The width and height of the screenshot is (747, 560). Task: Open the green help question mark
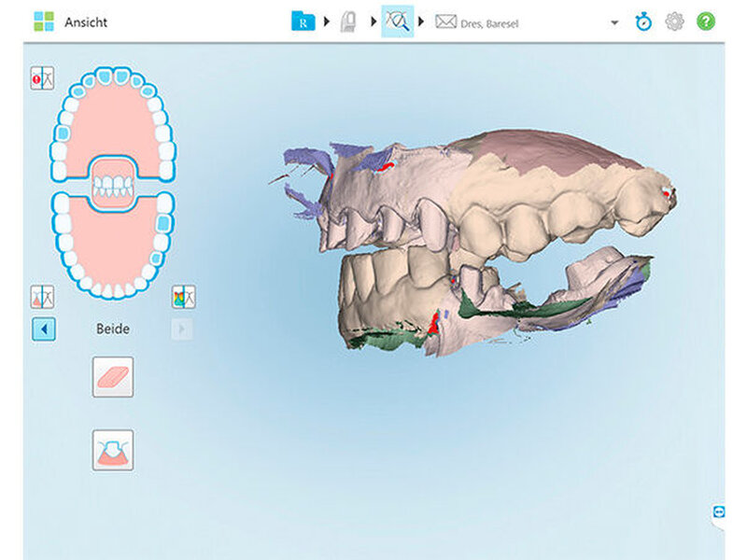[706, 21]
